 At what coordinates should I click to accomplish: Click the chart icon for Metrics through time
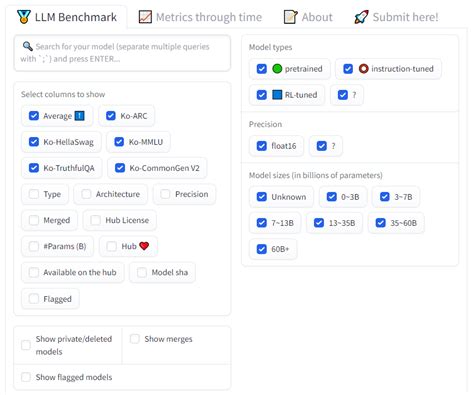tap(145, 17)
